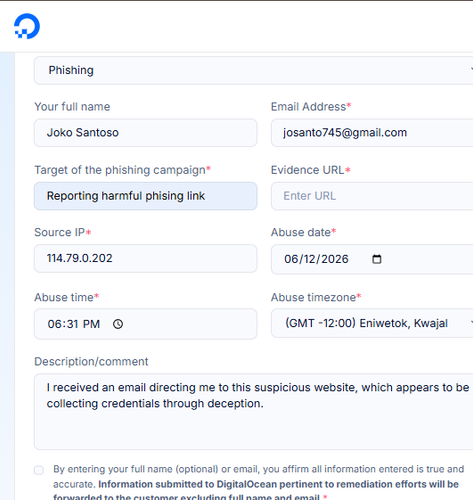This screenshot has height=500, width=473.
Task: Select the month segment of Abuse date
Action: (290, 259)
